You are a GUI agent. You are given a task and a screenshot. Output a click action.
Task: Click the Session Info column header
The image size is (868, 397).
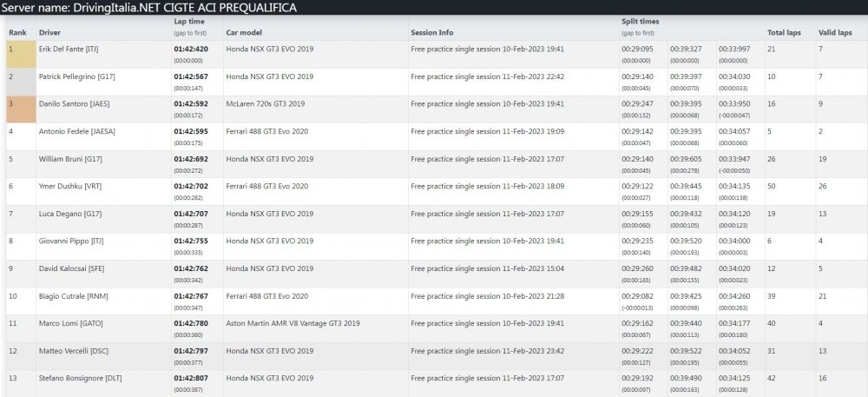tap(431, 33)
